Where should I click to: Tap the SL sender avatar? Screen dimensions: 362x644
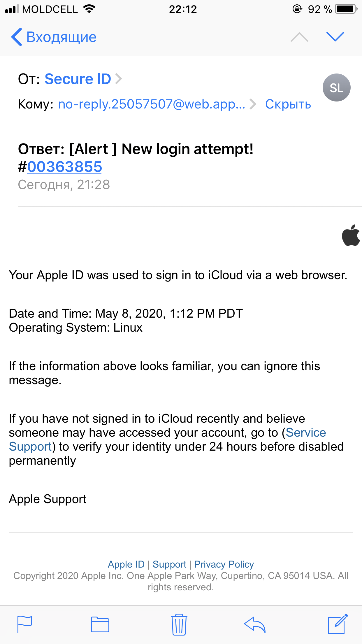click(336, 87)
